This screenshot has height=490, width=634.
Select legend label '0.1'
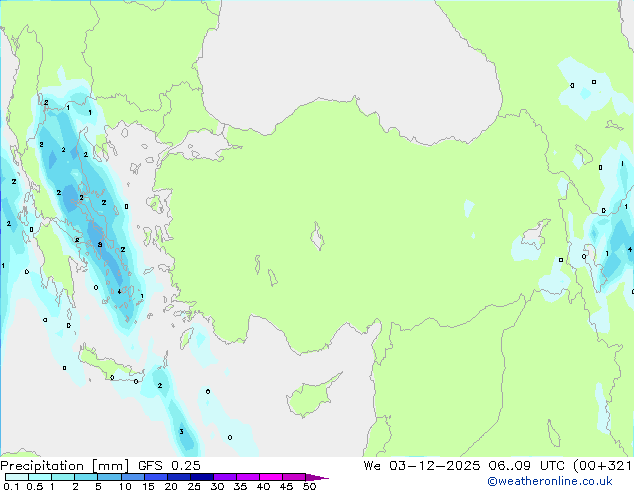click(x=11, y=486)
